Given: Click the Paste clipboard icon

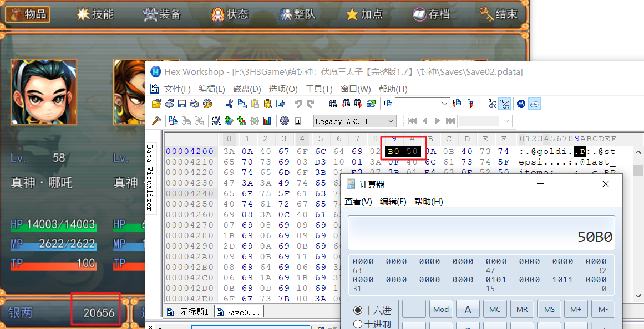Looking at the screenshot, I should 255,104.
